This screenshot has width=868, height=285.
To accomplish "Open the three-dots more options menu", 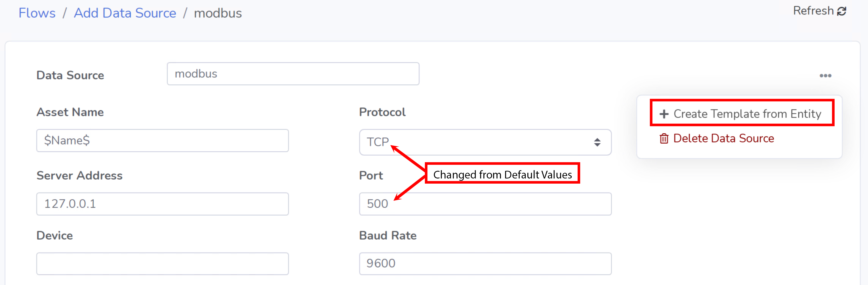I will (825, 75).
